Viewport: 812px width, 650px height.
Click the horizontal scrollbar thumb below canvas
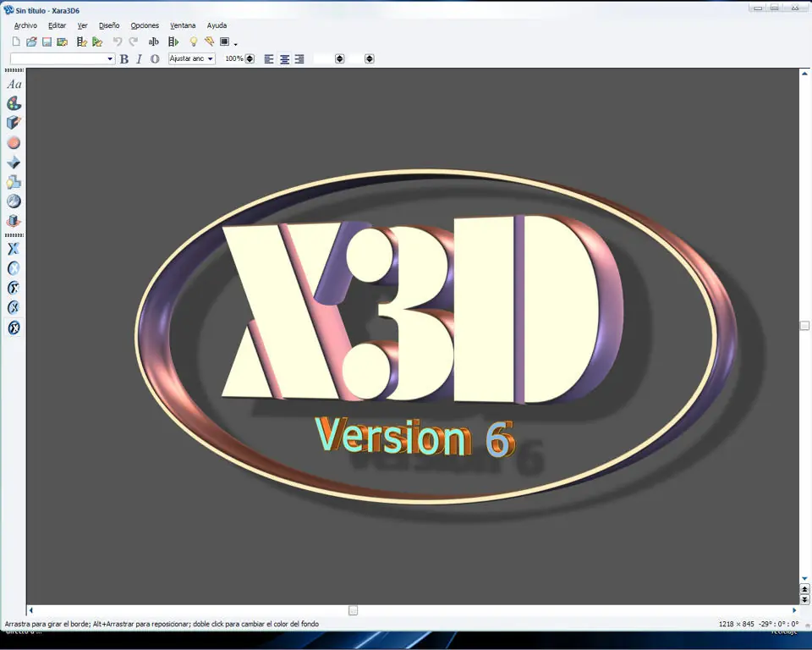(354, 610)
